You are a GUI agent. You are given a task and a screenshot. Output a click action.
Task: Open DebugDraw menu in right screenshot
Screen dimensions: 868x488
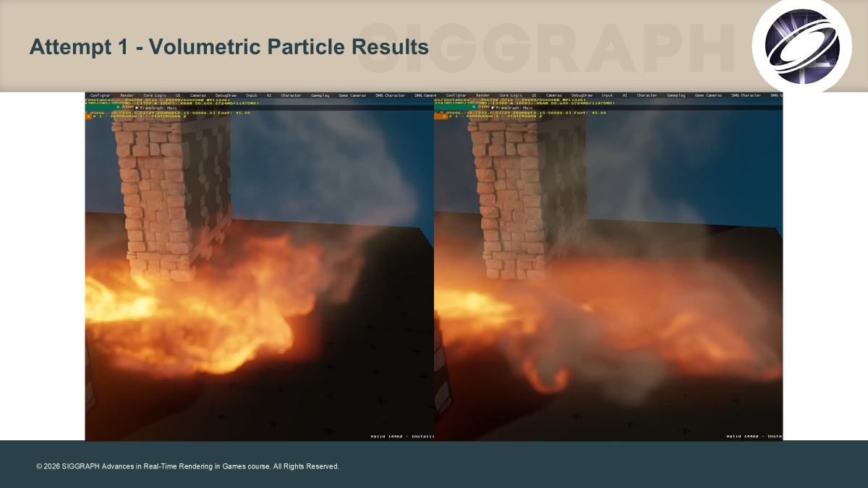point(582,95)
